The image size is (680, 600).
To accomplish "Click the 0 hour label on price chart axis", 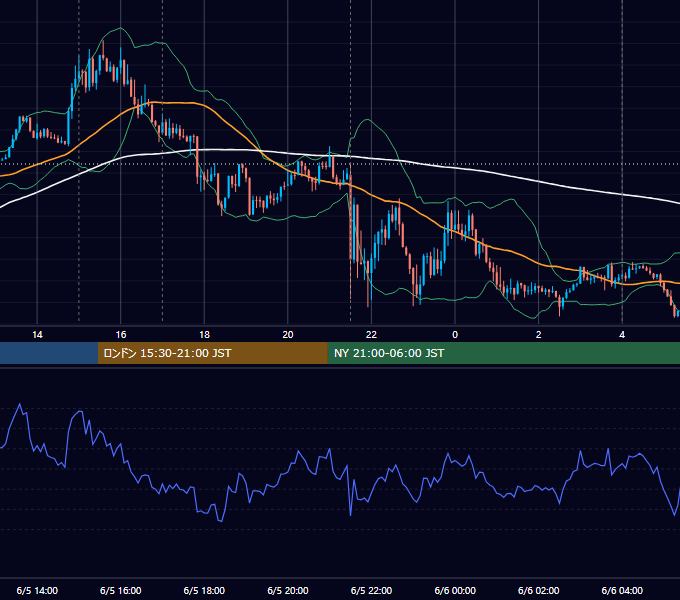I will coord(455,335).
